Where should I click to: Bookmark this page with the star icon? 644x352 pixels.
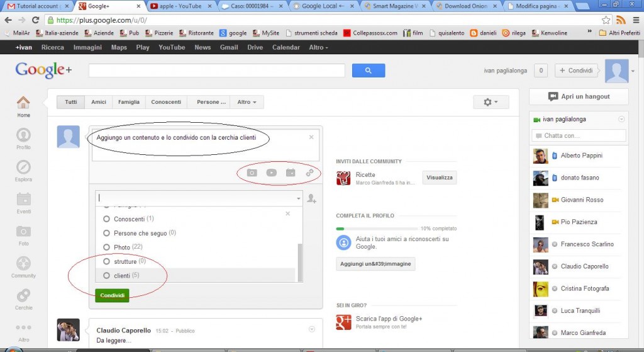point(606,20)
